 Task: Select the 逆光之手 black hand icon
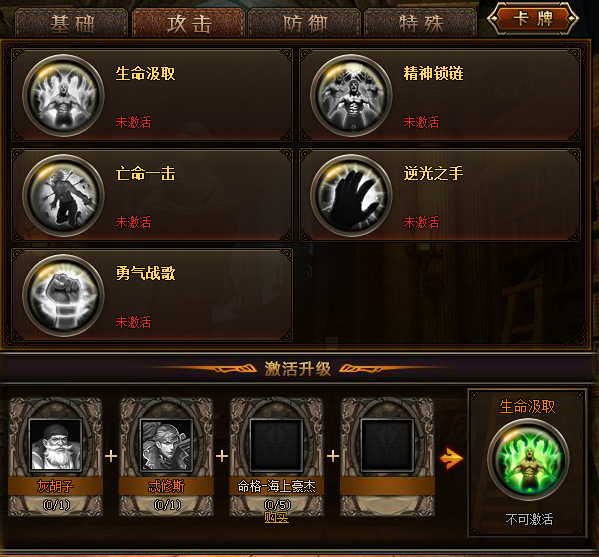pyautogui.click(x=351, y=195)
